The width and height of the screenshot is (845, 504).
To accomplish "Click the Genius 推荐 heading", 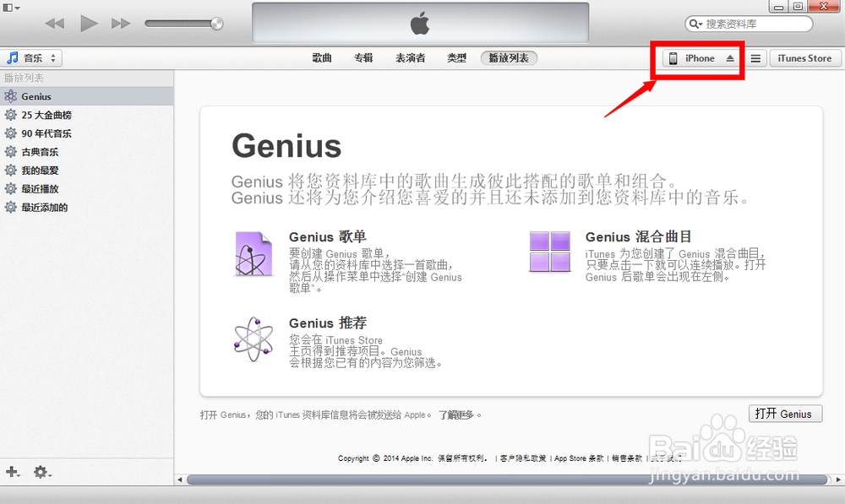I will click(x=328, y=323).
